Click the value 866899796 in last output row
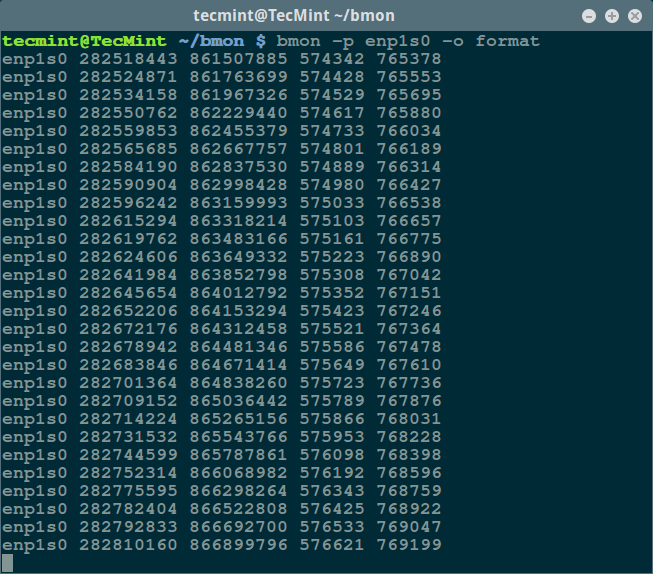 click(238, 545)
